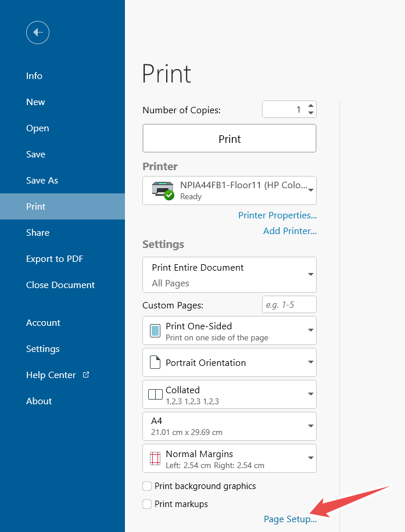This screenshot has height=532, width=405.
Task: Enable Print background graphics checkbox
Action: tap(148, 486)
